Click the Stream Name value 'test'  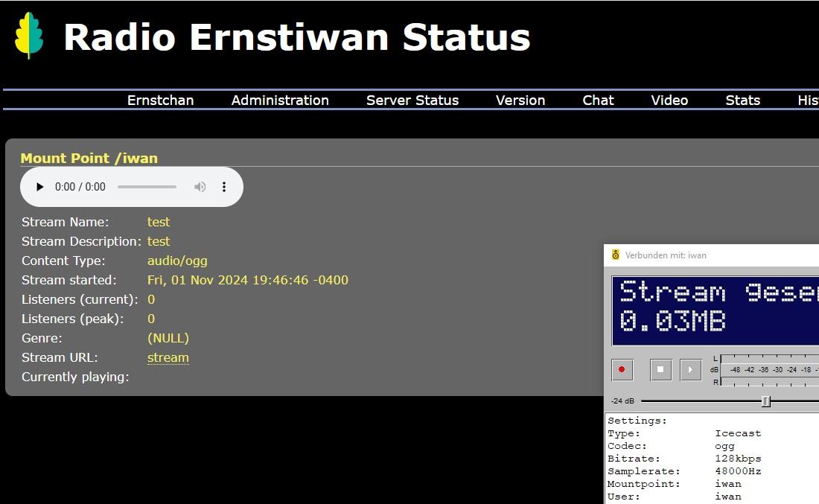[159, 222]
